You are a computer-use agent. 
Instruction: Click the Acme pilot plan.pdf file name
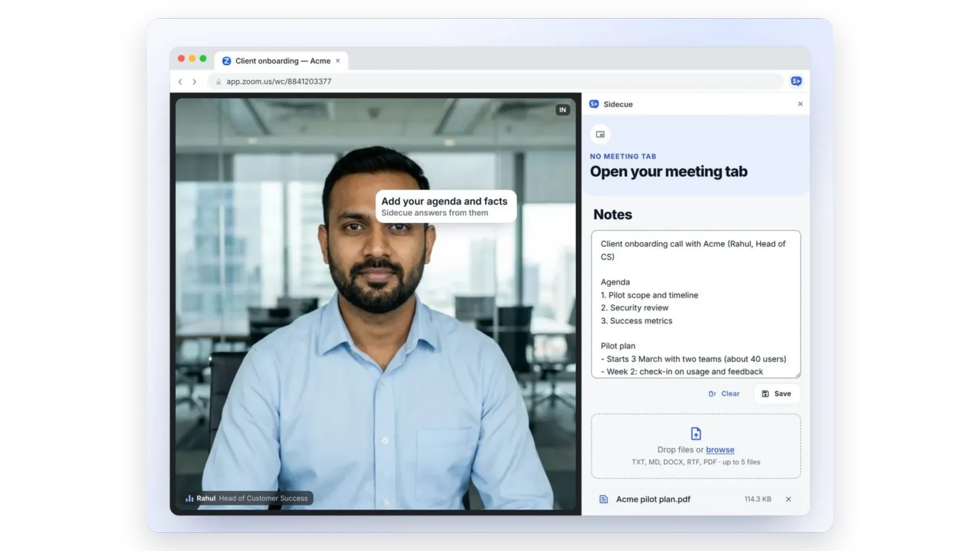(653, 499)
